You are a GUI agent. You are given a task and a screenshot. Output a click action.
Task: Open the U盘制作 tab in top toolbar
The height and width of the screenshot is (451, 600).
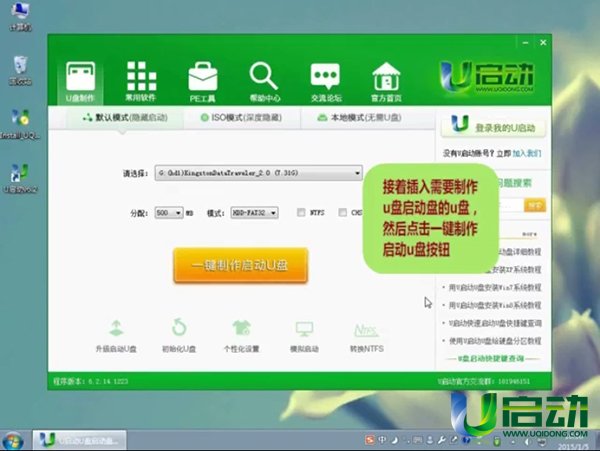pos(80,82)
